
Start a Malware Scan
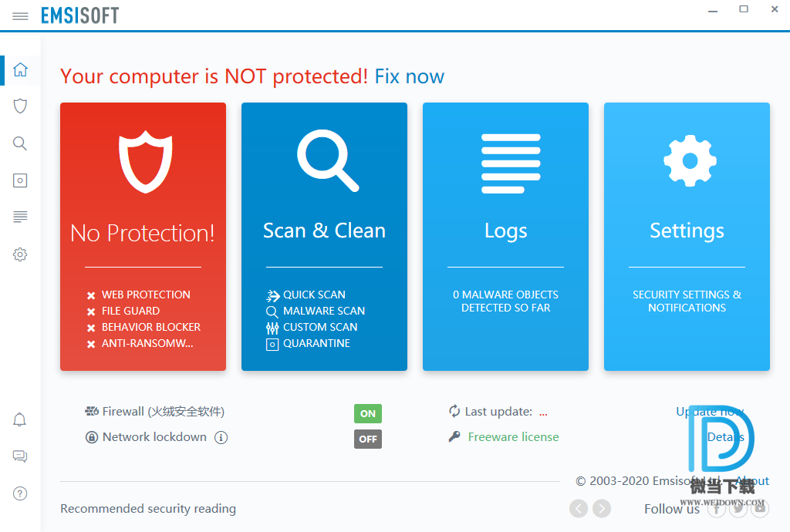(x=316, y=311)
